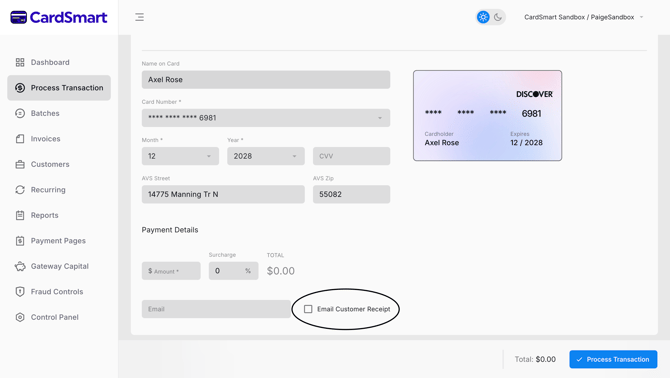
Task: Select Process Transaction in sidebar
Action: (59, 88)
